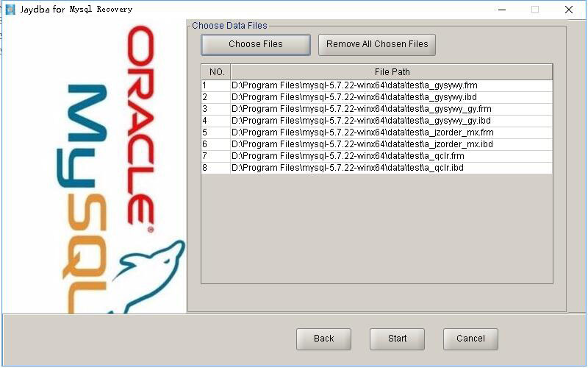This screenshot has width=588, height=368.
Task: Click the File Path column header
Action: click(392, 71)
